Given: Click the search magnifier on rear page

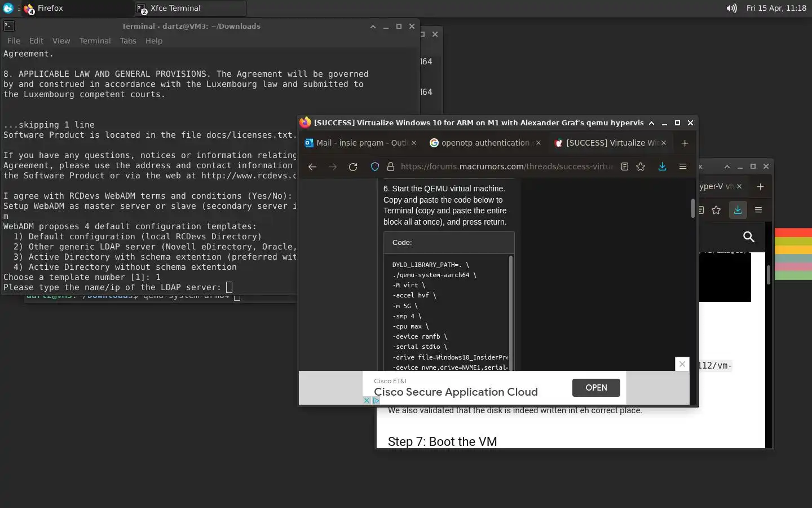Looking at the screenshot, I should click(748, 237).
